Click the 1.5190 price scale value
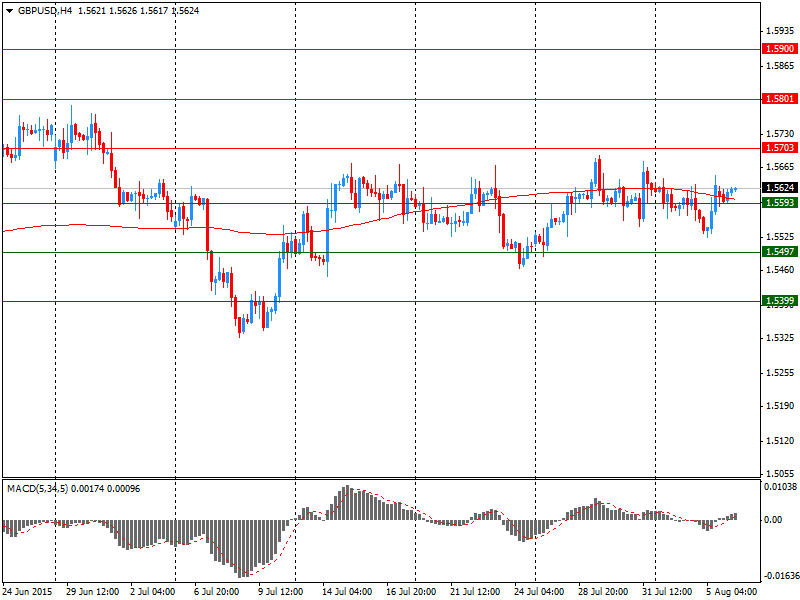This screenshot has height=600, width=800. tap(780, 406)
